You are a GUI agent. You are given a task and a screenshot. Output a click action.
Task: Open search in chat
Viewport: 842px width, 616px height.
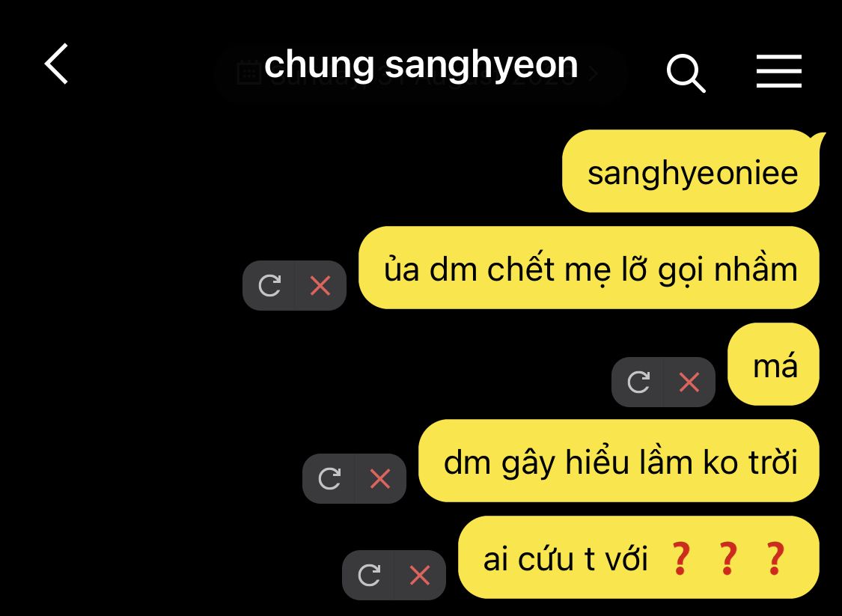pos(686,73)
